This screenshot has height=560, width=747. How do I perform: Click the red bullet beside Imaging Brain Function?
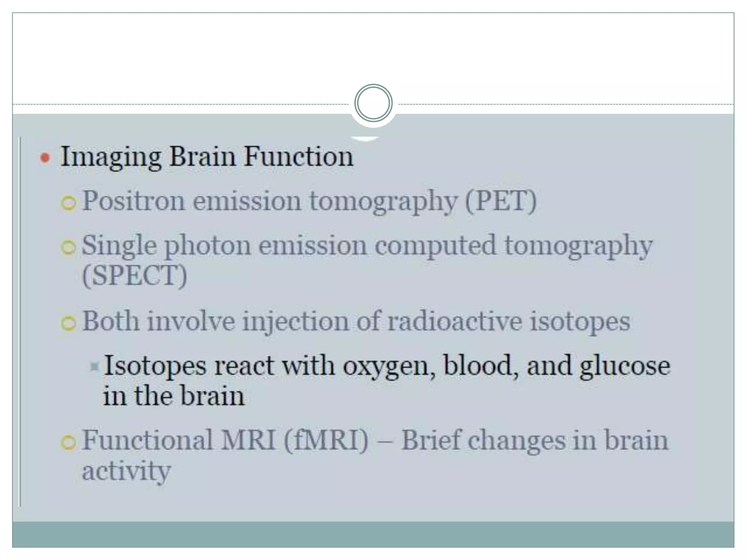pyautogui.click(x=45, y=158)
